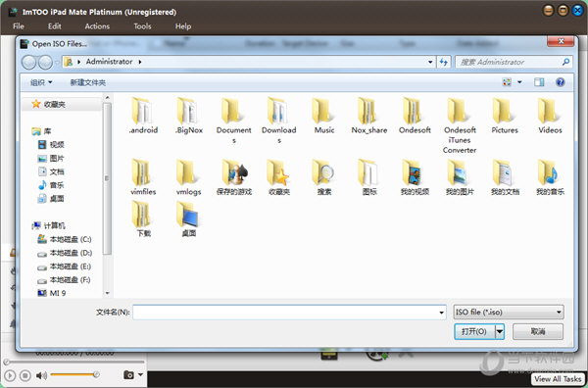This screenshot has height=388, width=588.
Task: Select the Pictures folder
Action: click(x=505, y=116)
